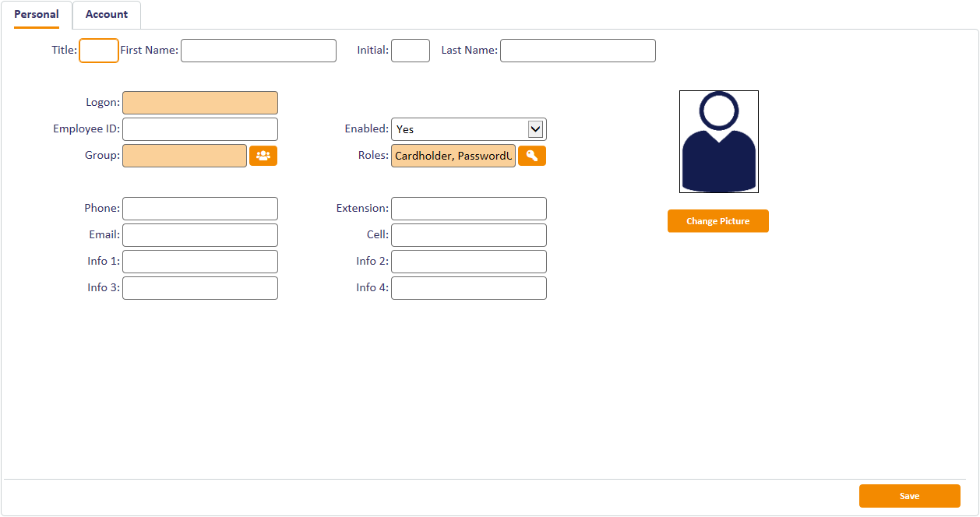This screenshot has height=517, width=980.
Task: Click the Phone input field
Action: tap(199, 209)
